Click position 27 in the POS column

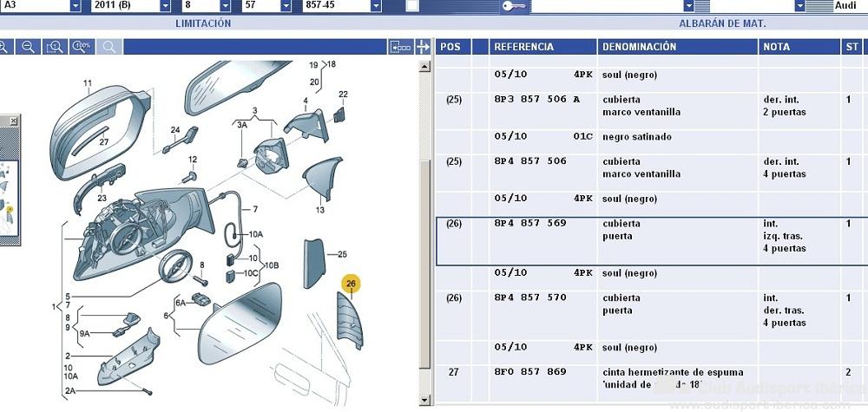point(453,372)
